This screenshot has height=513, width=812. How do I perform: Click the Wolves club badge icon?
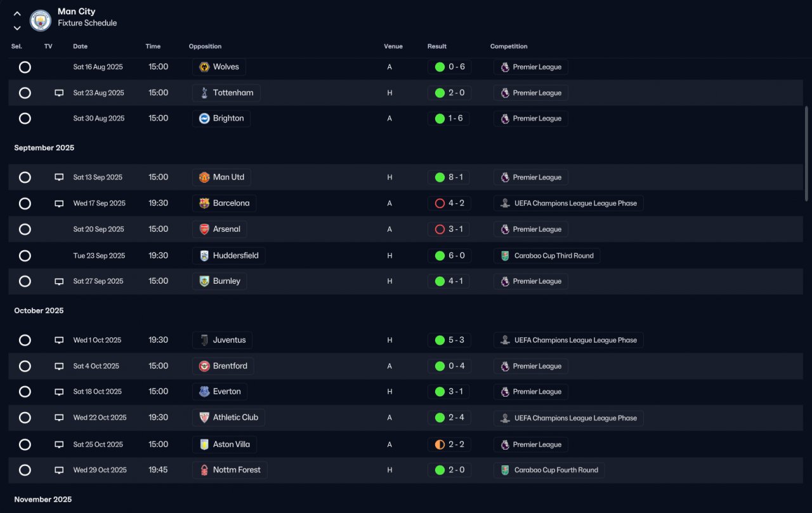click(204, 67)
